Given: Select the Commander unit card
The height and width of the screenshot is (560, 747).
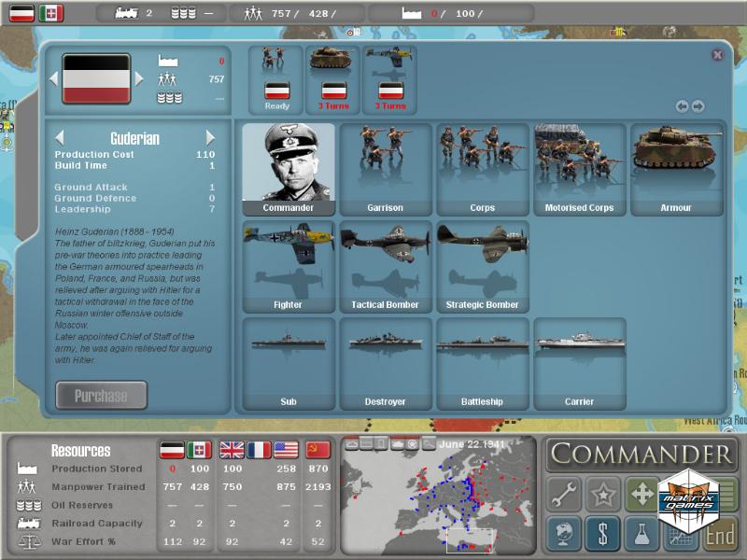Looking at the screenshot, I should pyautogui.click(x=289, y=170).
